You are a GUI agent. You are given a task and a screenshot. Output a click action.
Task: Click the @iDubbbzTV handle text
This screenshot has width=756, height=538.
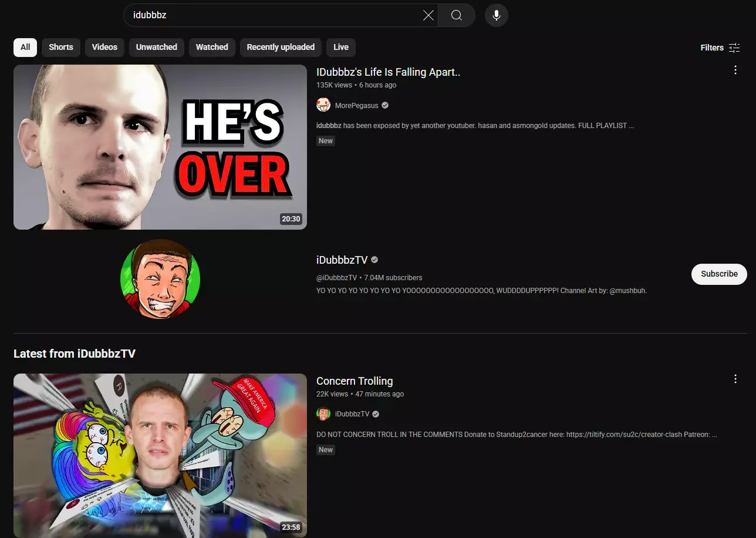tap(337, 278)
